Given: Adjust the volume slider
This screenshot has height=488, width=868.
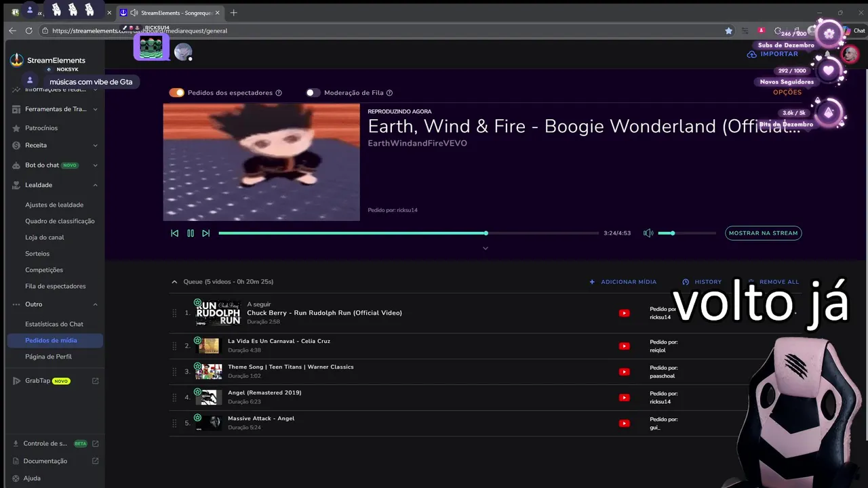Looking at the screenshot, I should tap(687, 233).
